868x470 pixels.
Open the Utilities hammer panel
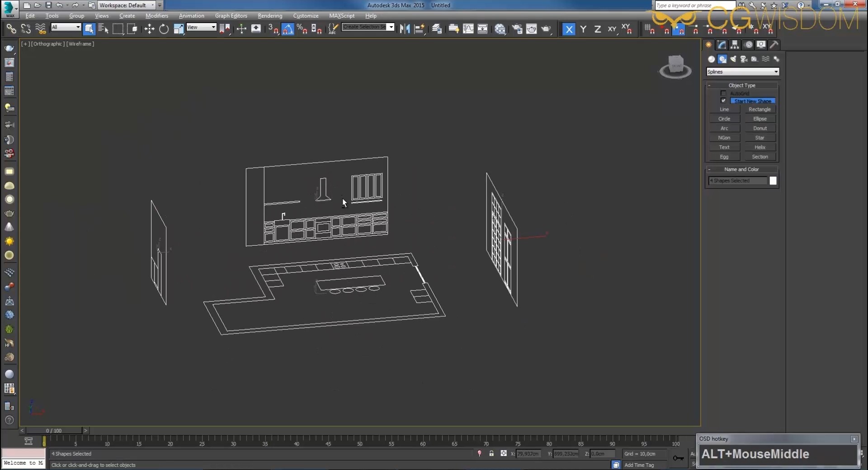(774, 44)
